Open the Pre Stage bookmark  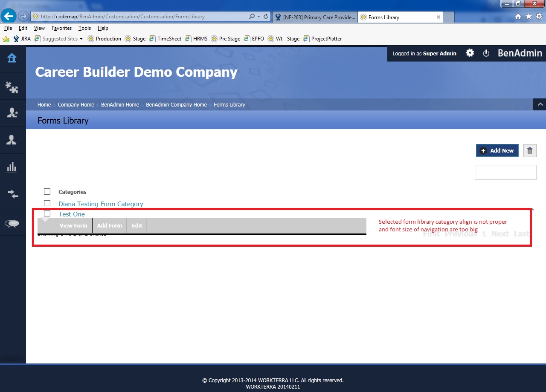pos(226,39)
